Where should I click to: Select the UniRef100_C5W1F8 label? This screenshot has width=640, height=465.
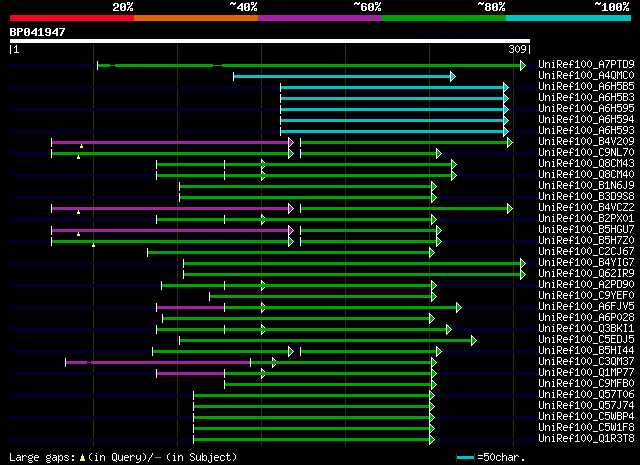point(586,428)
